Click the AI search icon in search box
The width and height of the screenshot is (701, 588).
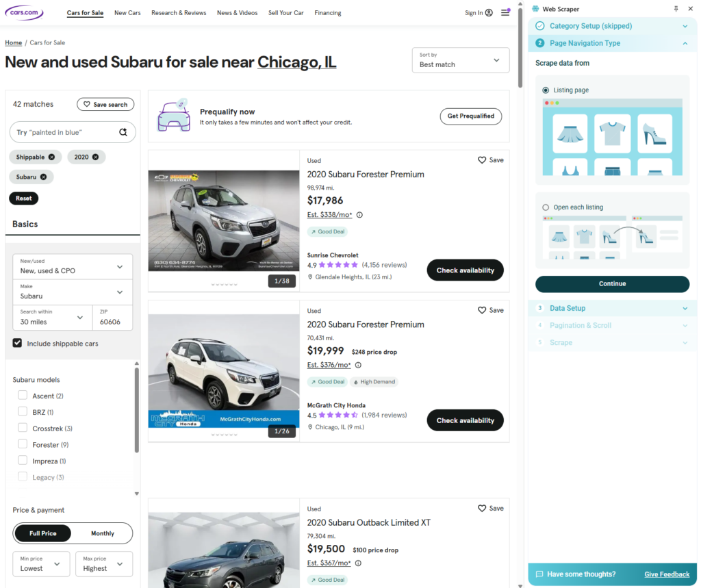(x=123, y=132)
